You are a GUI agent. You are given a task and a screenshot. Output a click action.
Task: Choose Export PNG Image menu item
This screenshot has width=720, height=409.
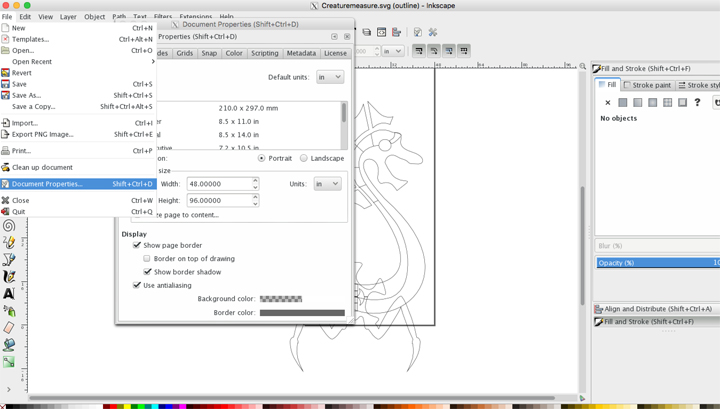coord(78,134)
